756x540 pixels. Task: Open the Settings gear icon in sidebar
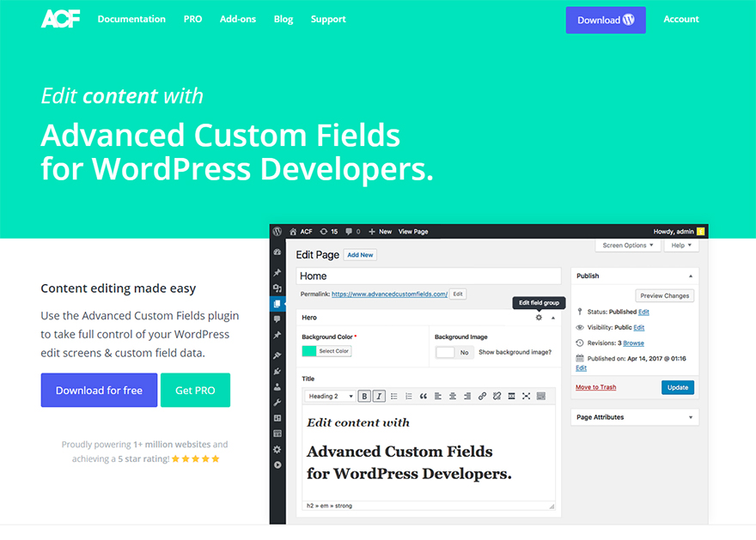tap(277, 450)
